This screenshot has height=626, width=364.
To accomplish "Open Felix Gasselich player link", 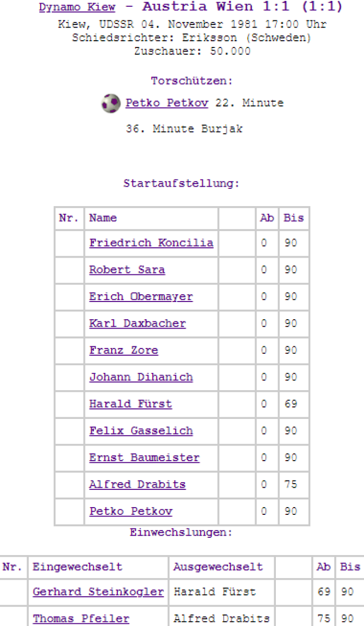I will pyautogui.click(x=141, y=431).
